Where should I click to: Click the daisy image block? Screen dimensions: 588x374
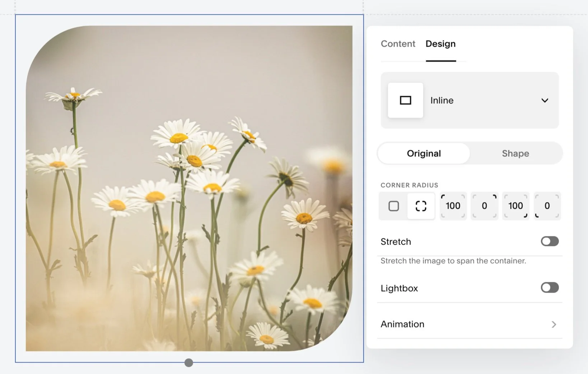pyautogui.click(x=189, y=188)
